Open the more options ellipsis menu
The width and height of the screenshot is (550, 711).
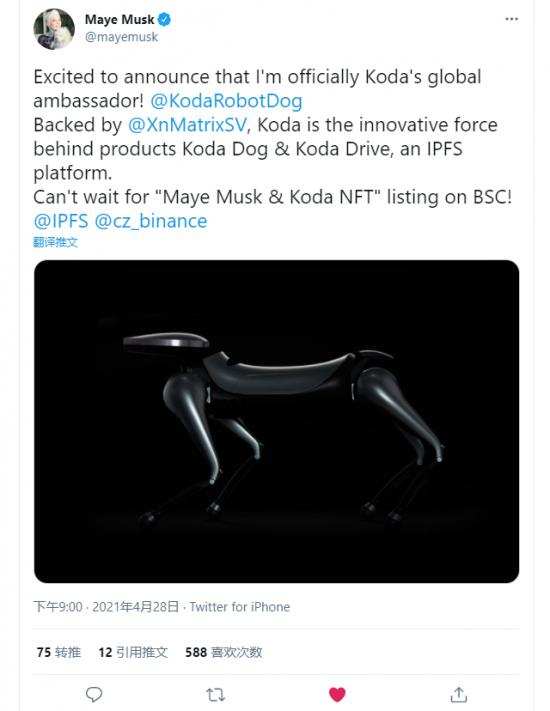[x=511, y=19]
